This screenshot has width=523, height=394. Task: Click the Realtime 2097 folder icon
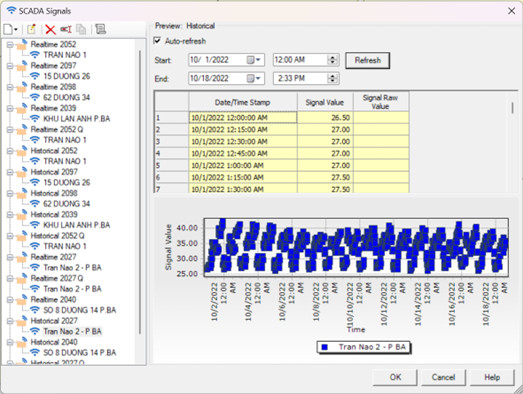(22, 66)
